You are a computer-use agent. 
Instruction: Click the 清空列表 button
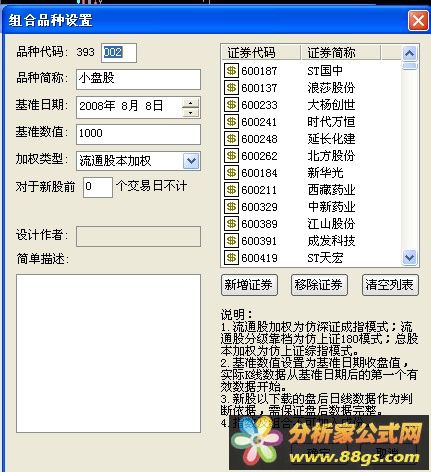[x=390, y=285]
